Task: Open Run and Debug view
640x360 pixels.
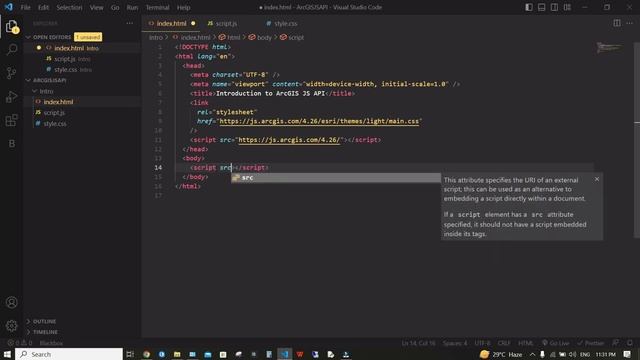Action: tap(11, 97)
